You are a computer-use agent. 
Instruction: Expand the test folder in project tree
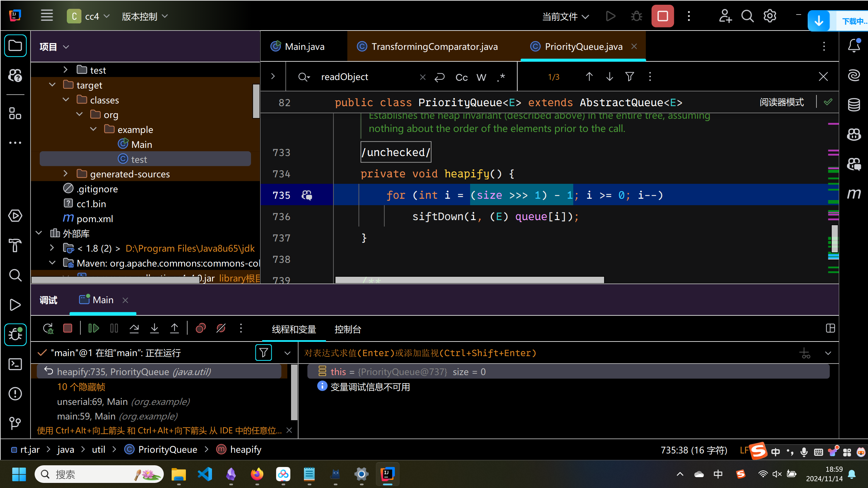65,70
